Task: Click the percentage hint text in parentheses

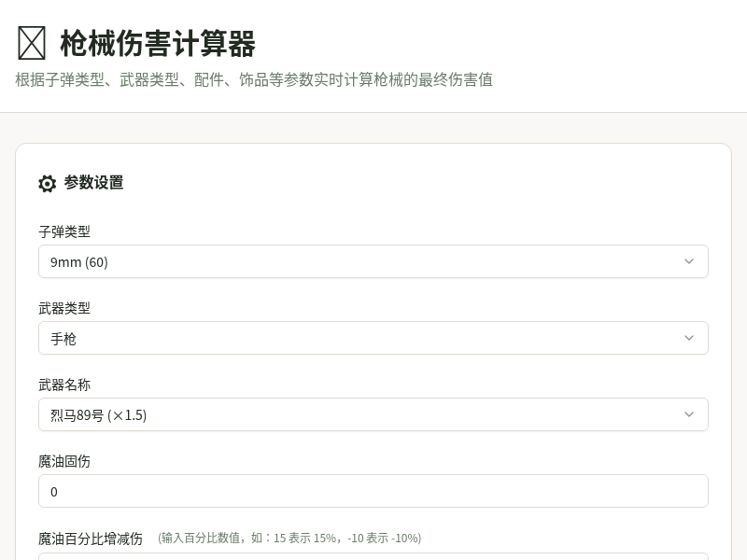Action: coord(289,538)
